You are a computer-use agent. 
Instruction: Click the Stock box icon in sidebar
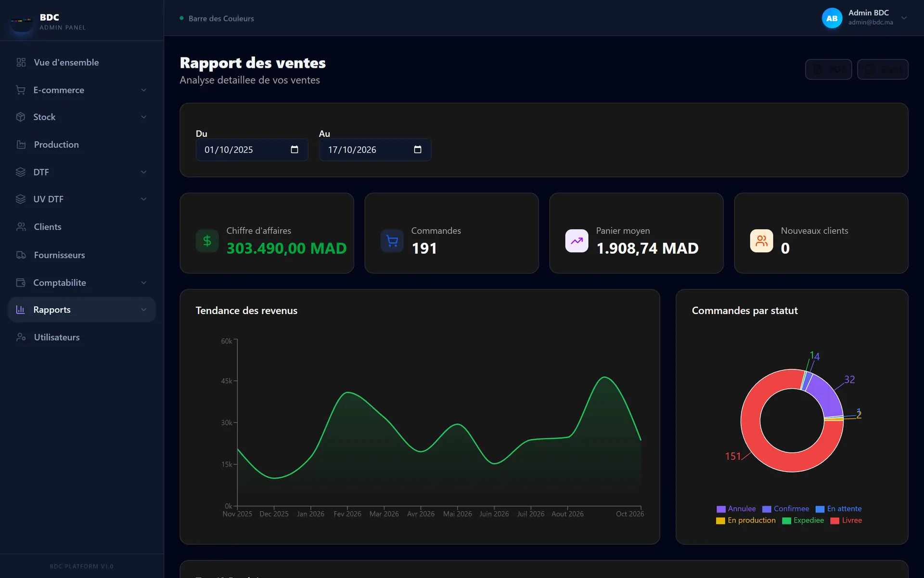pos(21,117)
